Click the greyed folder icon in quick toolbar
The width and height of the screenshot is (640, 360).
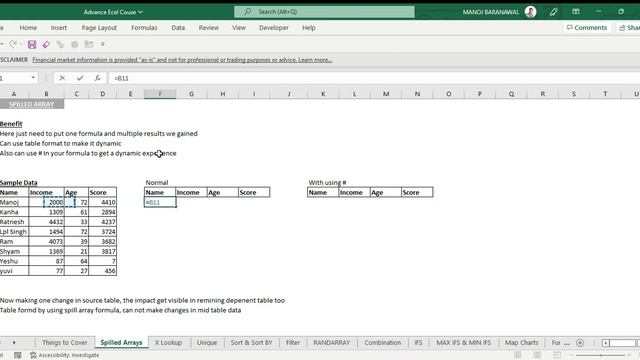tap(89, 44)
